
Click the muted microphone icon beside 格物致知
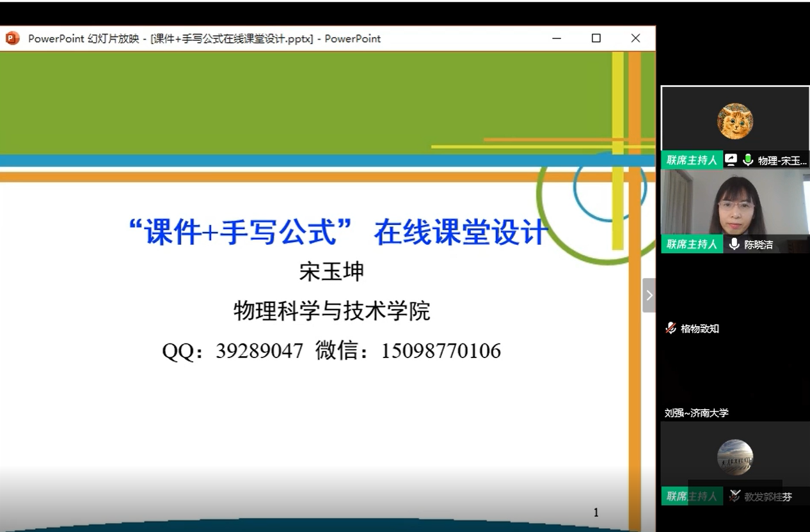pos(671,328)
